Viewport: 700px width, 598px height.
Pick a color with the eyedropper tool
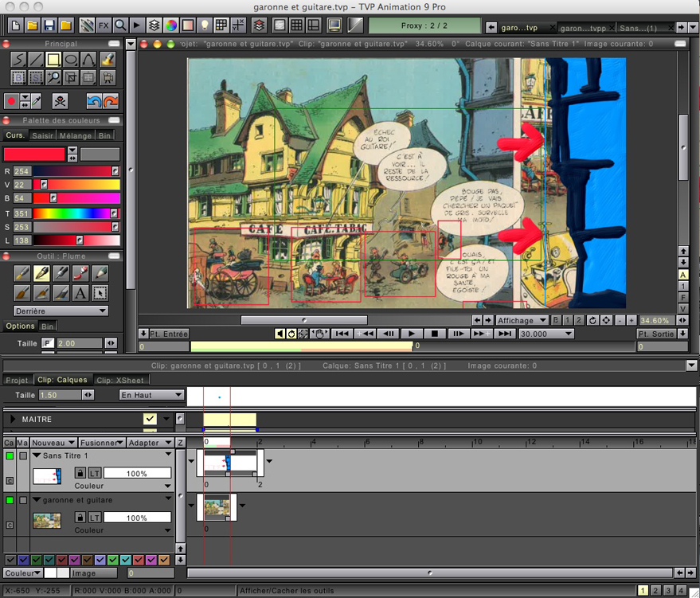[37, 101]
